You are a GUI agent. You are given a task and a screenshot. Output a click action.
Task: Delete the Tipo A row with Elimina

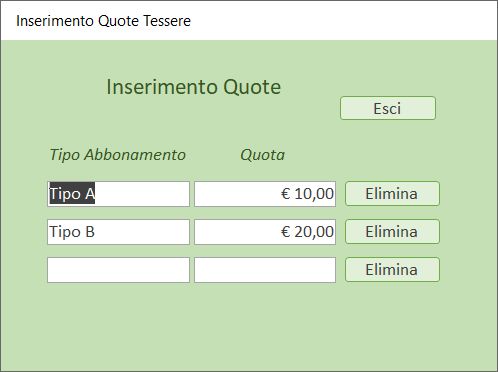click(392, 194)
